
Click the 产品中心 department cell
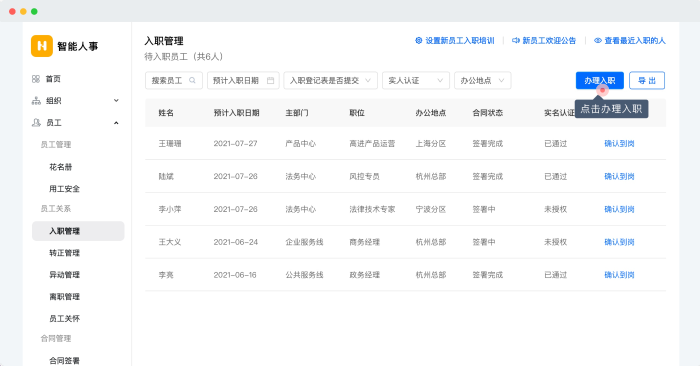(301, 143)
